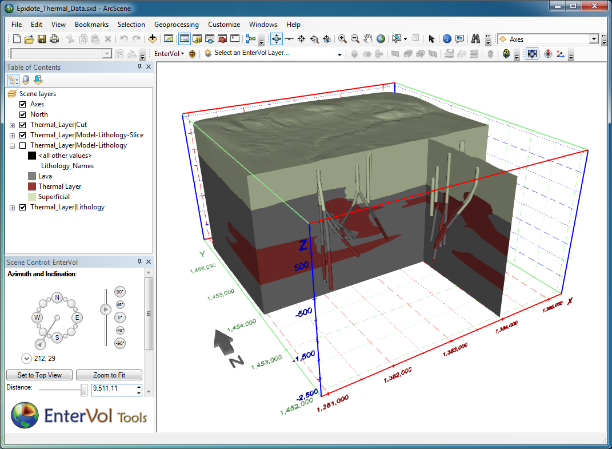This screenshot has height=449, width=612.
Task: Open the View menu
Action: [59, 25]
